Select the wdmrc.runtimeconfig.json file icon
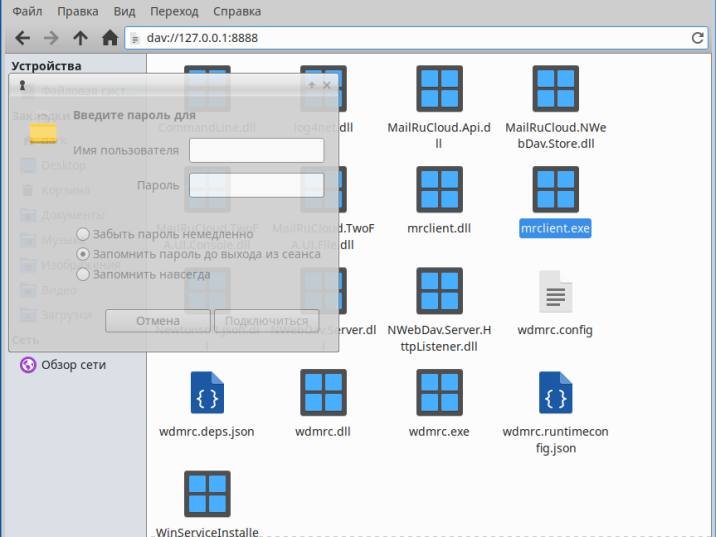716x537 pixels. pyautogui.click(x=556, y=392)
